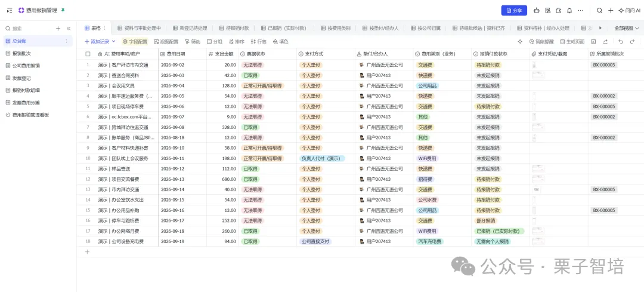Open the 全部视图 dropdown
This screenshot has height=292, width=644.
(627, 28)
